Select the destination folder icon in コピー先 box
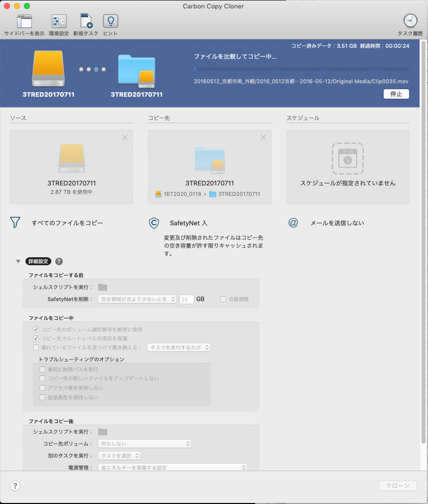Image resolution: width=428 pixels, height=504 pixels. click(210, 160)
